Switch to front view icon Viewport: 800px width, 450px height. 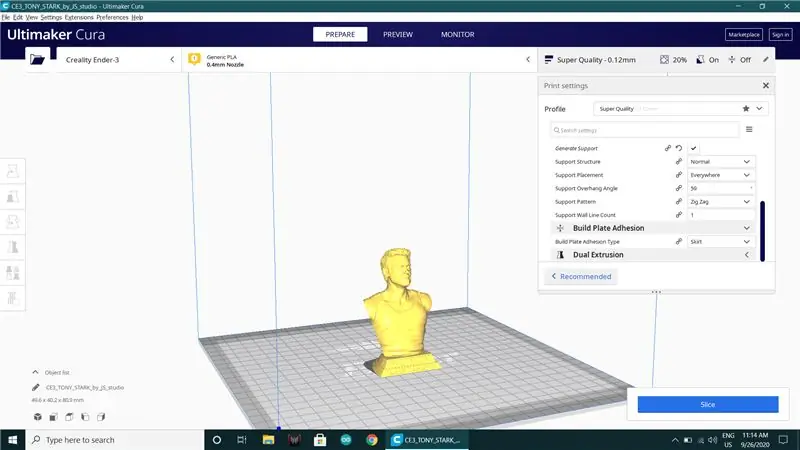tap(53, 417)
